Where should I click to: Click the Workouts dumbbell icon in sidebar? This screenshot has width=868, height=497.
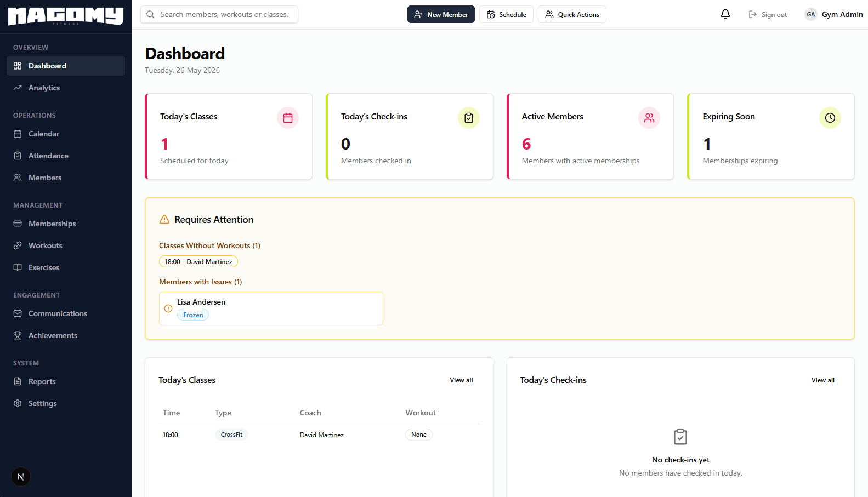(x=18, y=245)
